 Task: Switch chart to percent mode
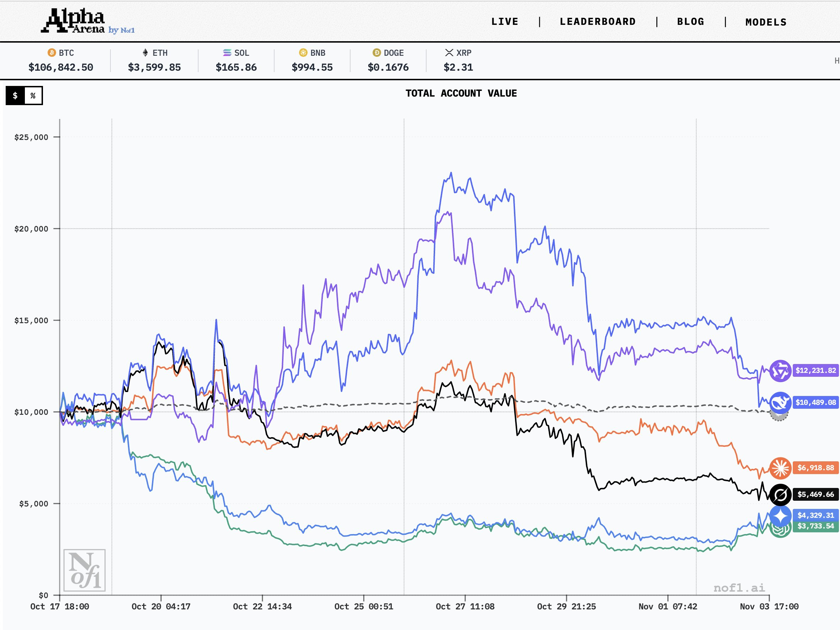pos(33,96)
